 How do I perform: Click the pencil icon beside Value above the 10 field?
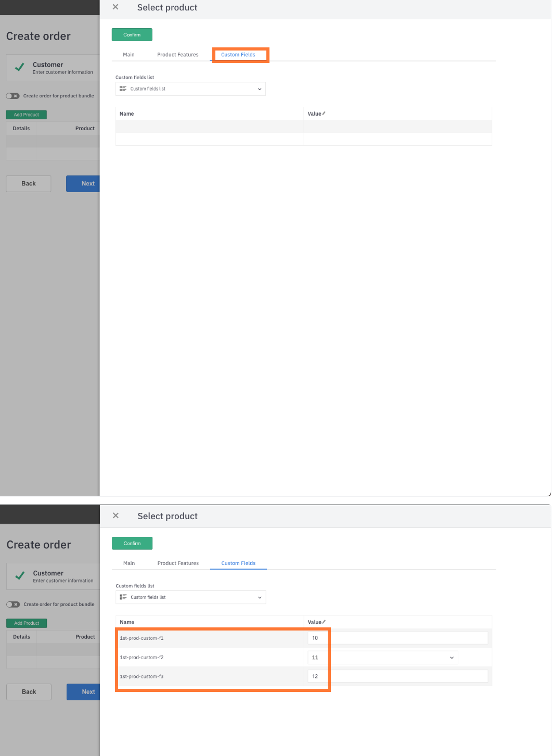[324, 622]
